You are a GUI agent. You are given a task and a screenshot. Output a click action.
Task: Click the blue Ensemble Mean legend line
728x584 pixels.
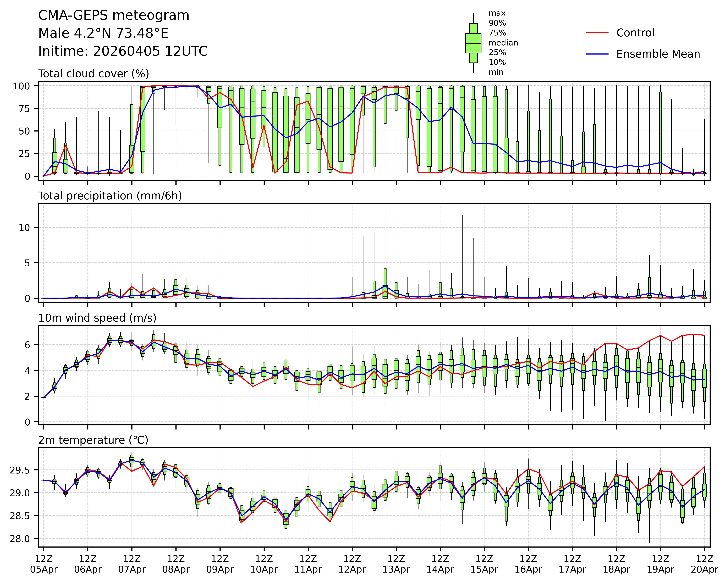point(597,54)
